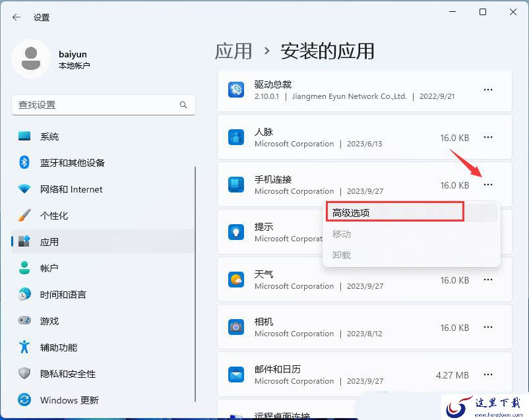Click the 个性化 paintbrush icon
Viewport: 529px width, 420px height.
pos(24,215)
